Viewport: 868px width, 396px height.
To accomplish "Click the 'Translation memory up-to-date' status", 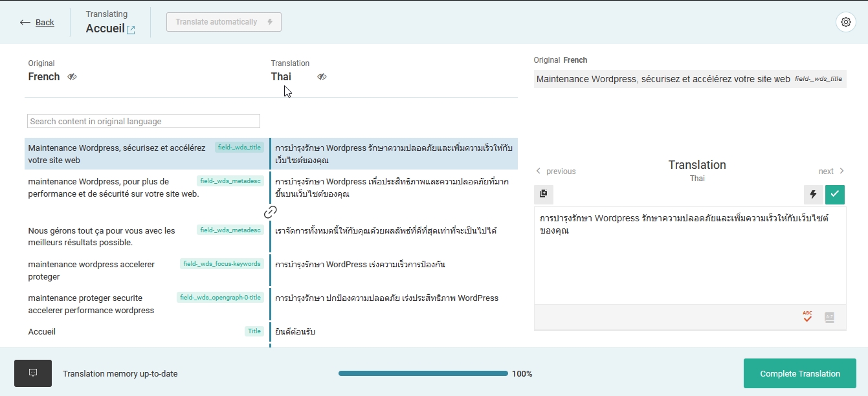I will [x=120, y=373].
